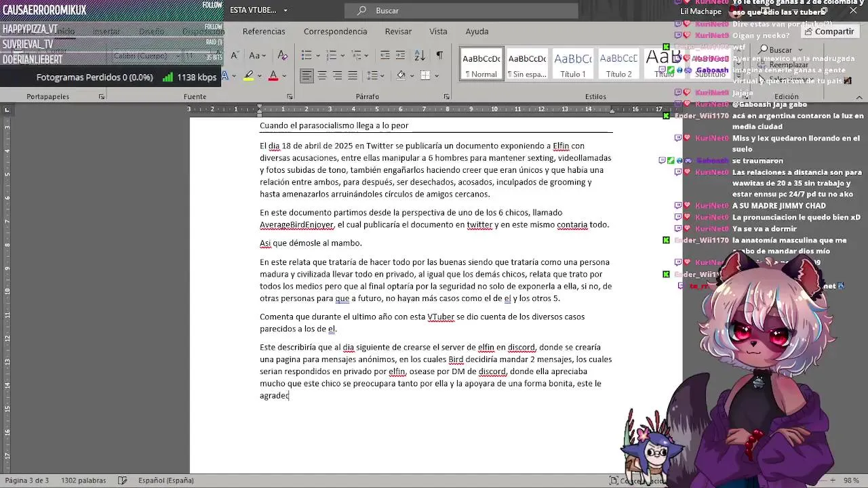Launch Párrafo dialog settings
This screenshot has height=488, width=868.
pos(446,97)
